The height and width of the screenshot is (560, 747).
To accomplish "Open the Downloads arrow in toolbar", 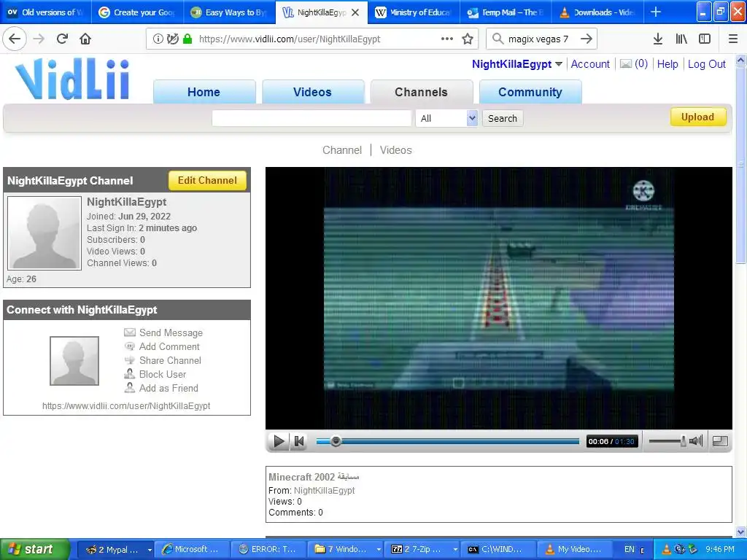I will click(657, 39).
